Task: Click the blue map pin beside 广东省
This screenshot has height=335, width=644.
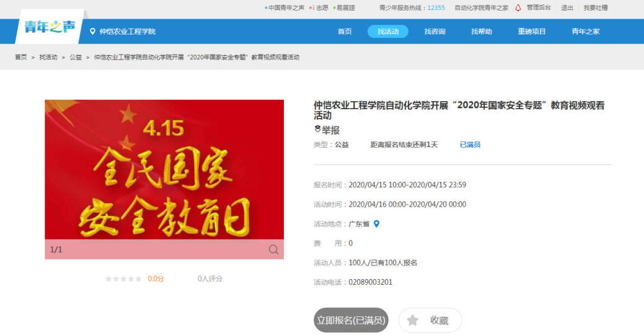Action: click(376, 224)
